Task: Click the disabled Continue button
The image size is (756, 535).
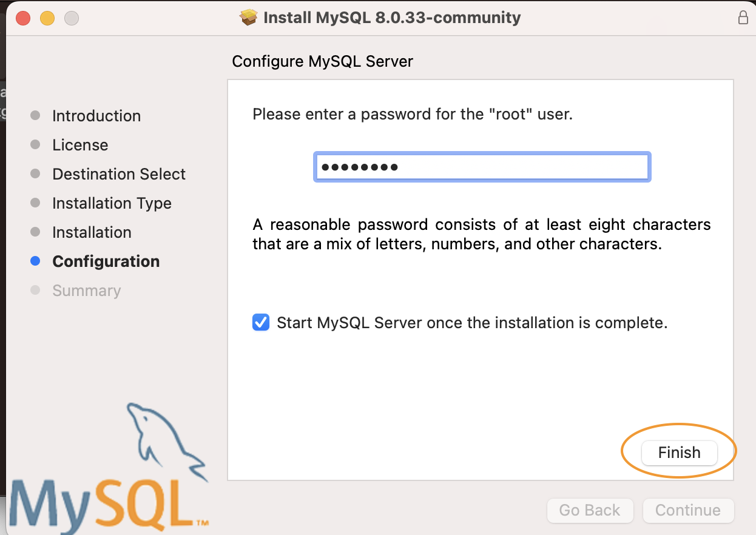Action: (688, 511)
